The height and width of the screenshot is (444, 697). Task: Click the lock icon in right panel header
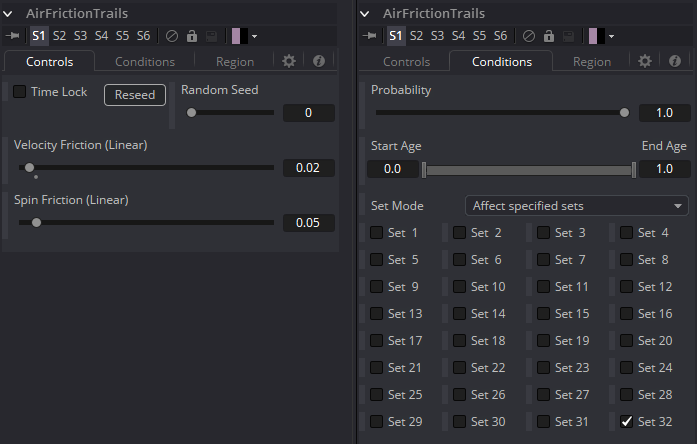549,36
